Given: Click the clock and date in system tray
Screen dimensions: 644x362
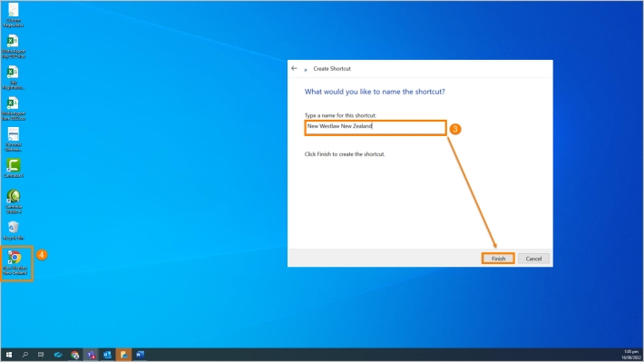Looking at the screenshot, I should point(631,355).
